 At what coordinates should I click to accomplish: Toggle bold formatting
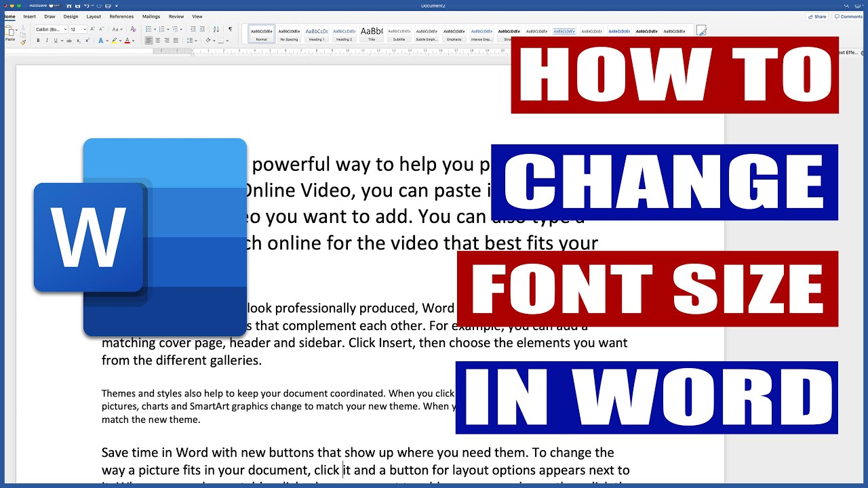(38, 40)
